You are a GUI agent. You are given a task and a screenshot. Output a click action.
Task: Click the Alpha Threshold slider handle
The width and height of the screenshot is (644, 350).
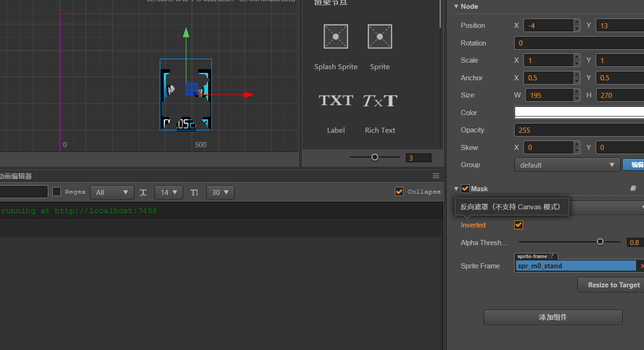pyautogui.click(x=600, y=242)
